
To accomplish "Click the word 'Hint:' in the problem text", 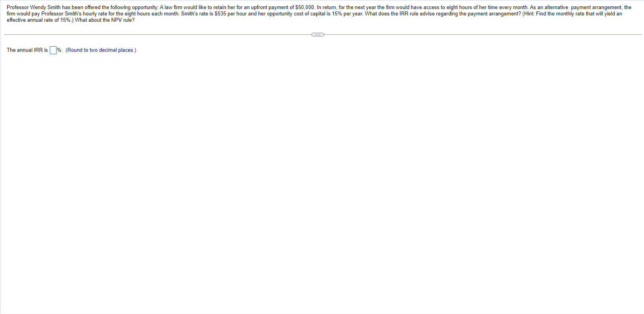I will coord(529,14).
